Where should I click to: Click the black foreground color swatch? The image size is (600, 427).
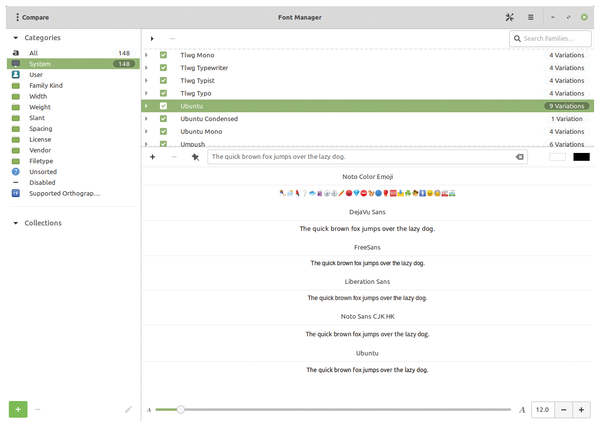581,157
